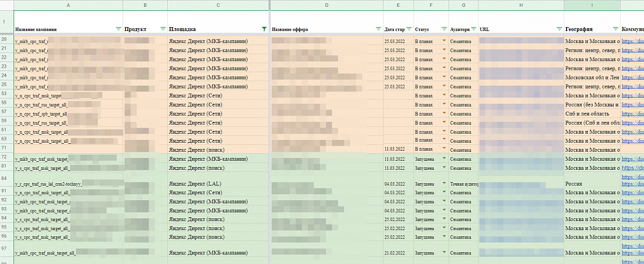Expand status dropdown in row 20
Screen dimensions: 644x264
click(x=445, y=41)
